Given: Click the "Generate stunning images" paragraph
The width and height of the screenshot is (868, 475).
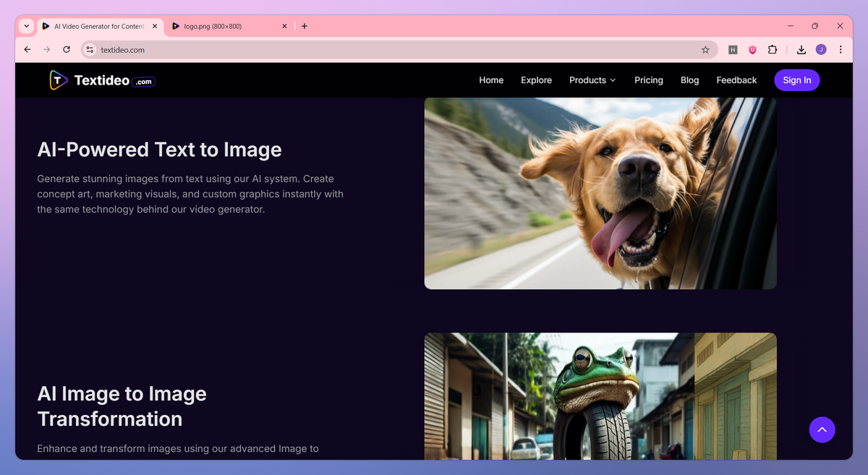Looking at the screenshot, I should point(190,194).
